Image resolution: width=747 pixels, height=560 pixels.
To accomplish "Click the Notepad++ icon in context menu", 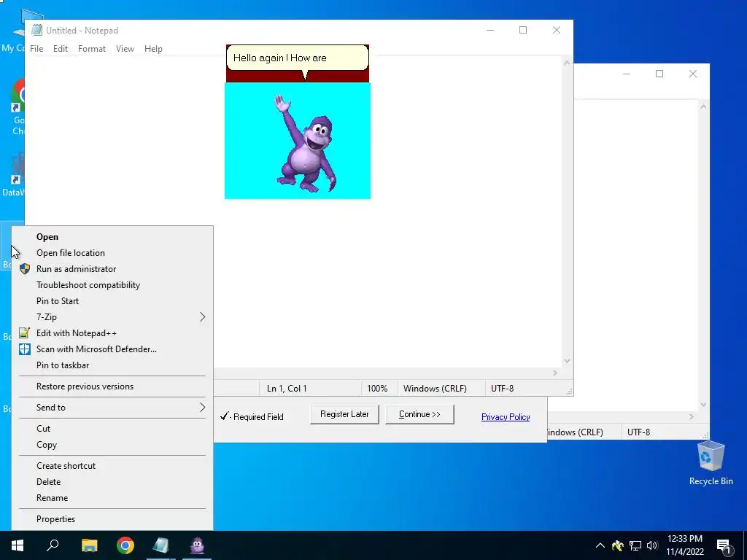I will coord(25,332).
